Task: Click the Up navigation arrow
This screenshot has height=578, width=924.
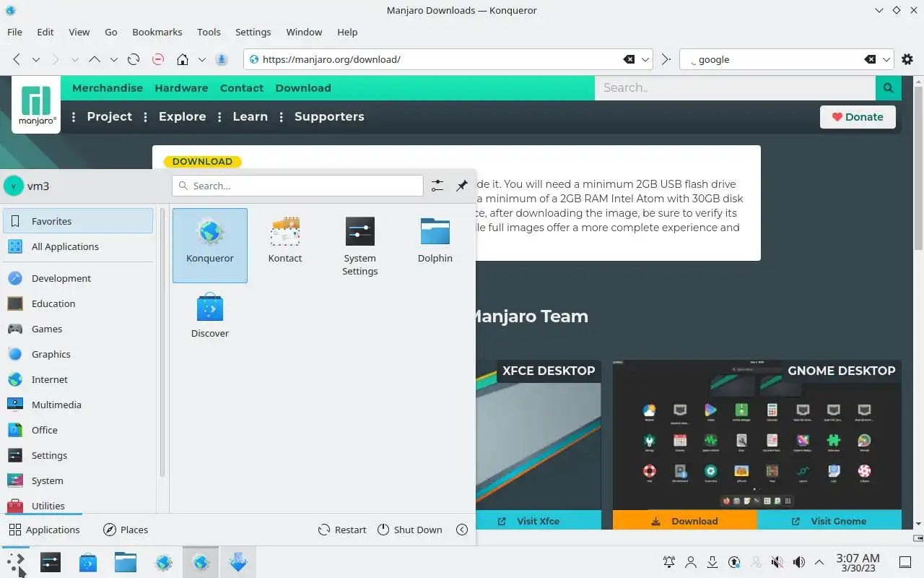Action: point(95,59)
